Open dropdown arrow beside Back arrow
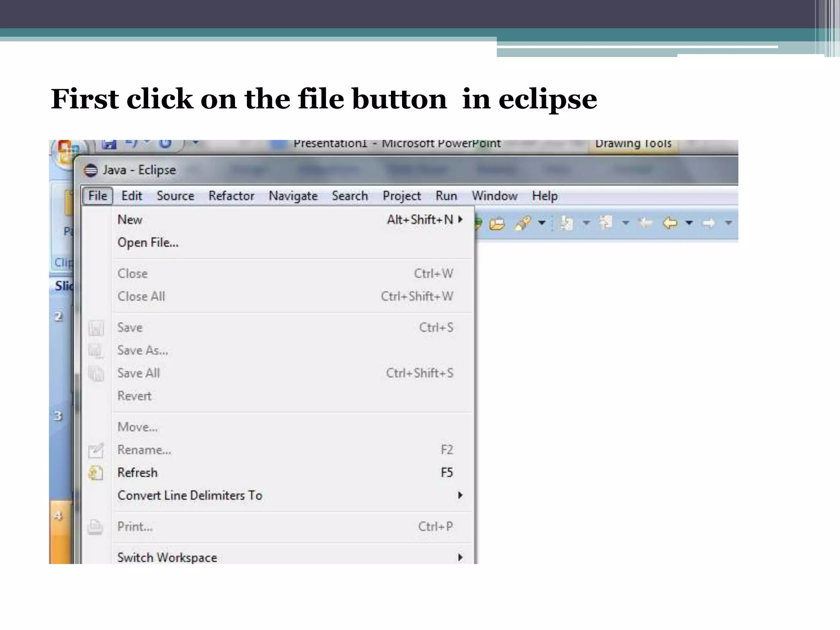This screenshot has height=630, width=840. [x=689, y=223]
